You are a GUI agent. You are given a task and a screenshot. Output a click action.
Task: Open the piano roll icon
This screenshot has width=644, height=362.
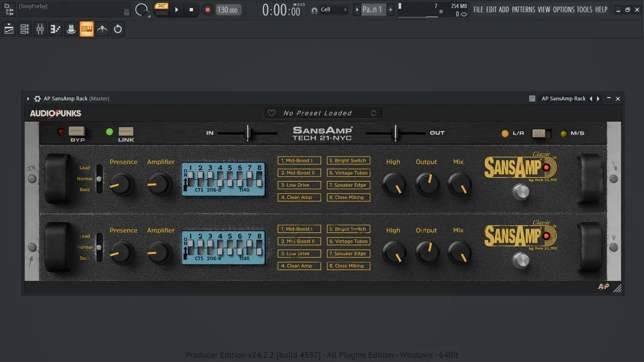[56, 29]
